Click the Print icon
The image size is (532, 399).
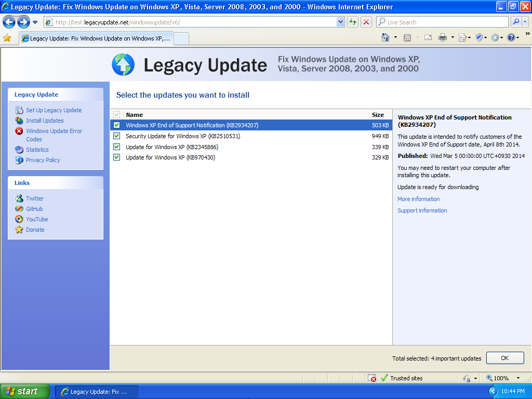pyautogui.click(x=443, y=37)
